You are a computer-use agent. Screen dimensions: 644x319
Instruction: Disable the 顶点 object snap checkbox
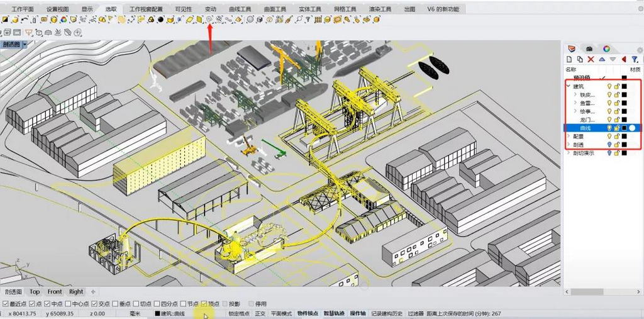tap(204, 303)
